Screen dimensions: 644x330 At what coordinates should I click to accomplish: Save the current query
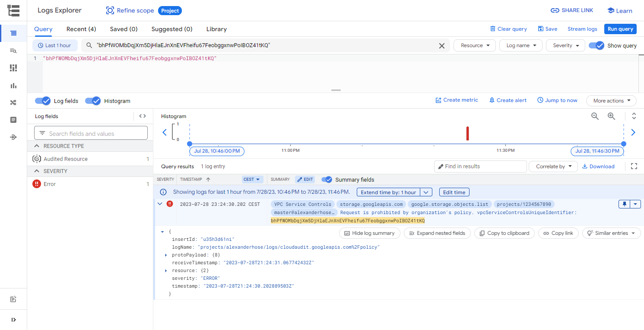pyautogui.click(x=547, y=29)
